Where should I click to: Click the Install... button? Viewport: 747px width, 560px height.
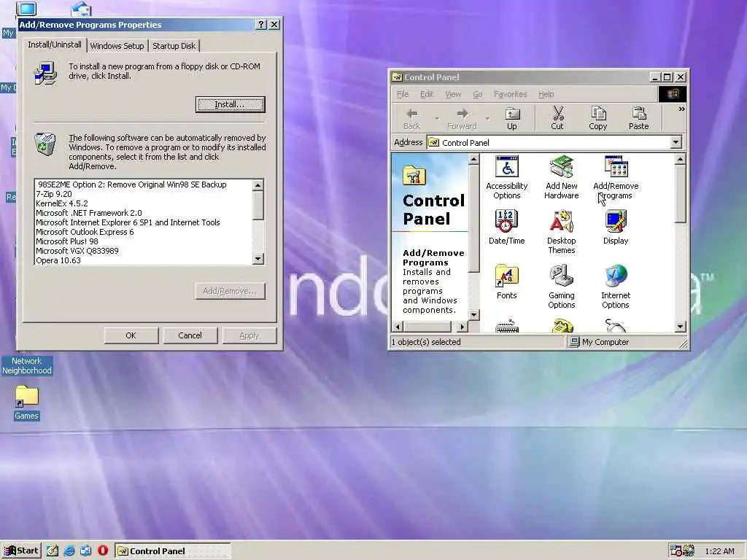pos(230,104)
